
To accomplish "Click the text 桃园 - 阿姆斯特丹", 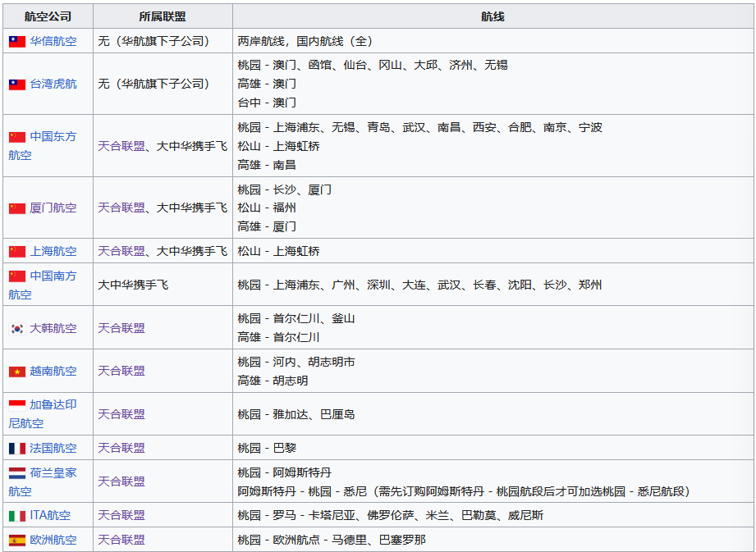I will click(x=285, y=472).
